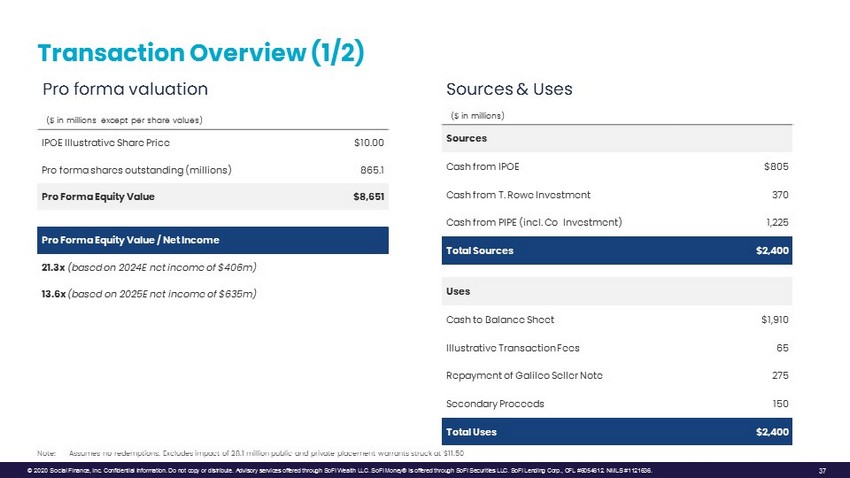Click the Cash from IPOE row

[617, 166]
